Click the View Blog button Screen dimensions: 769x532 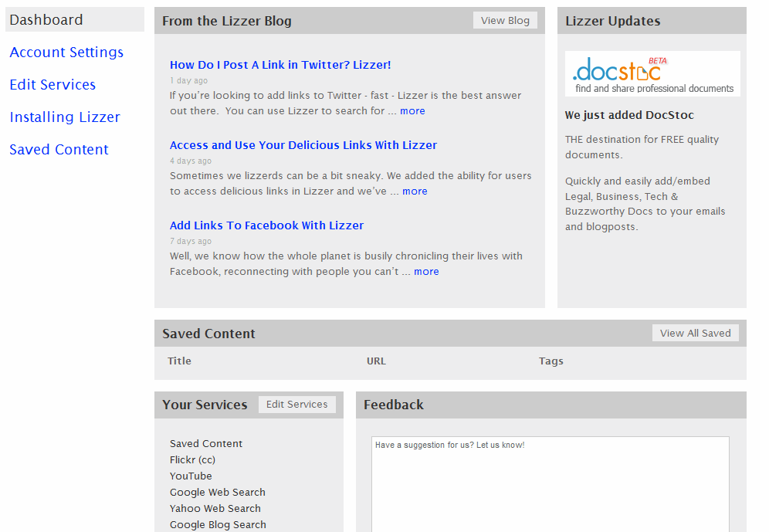tap(505, 21)
